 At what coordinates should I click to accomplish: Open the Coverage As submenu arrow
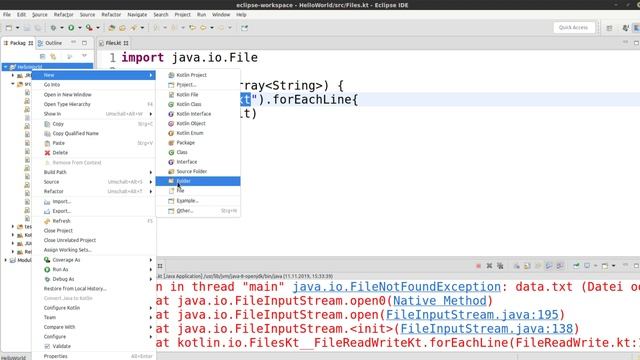(151, 260)
